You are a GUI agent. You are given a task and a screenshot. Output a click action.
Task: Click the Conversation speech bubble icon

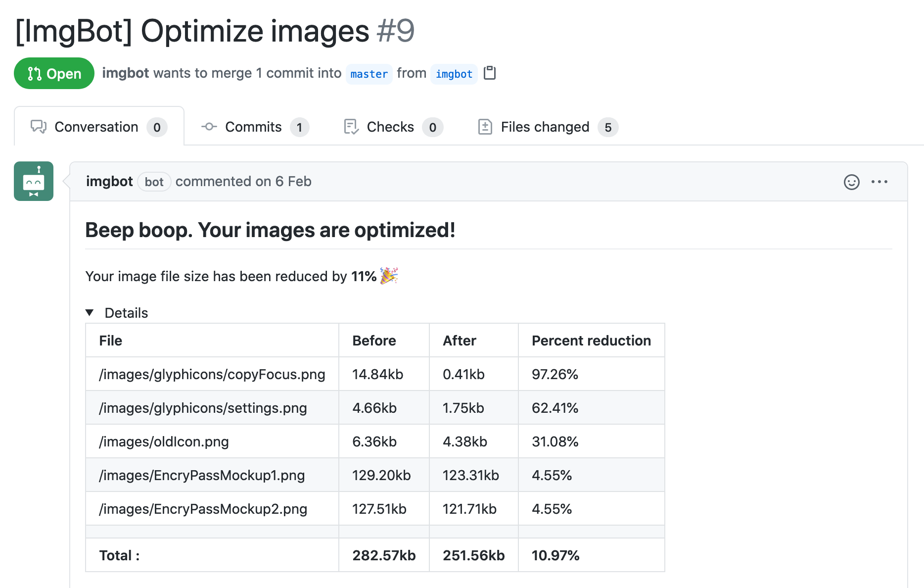(x=39, y=127)
